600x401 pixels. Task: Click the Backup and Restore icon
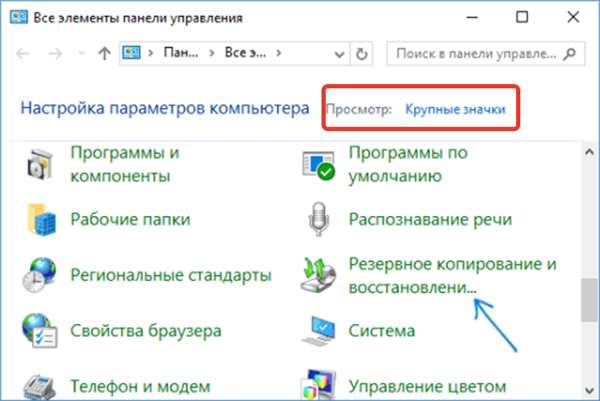pyautogui.click(x=318, y=275)
